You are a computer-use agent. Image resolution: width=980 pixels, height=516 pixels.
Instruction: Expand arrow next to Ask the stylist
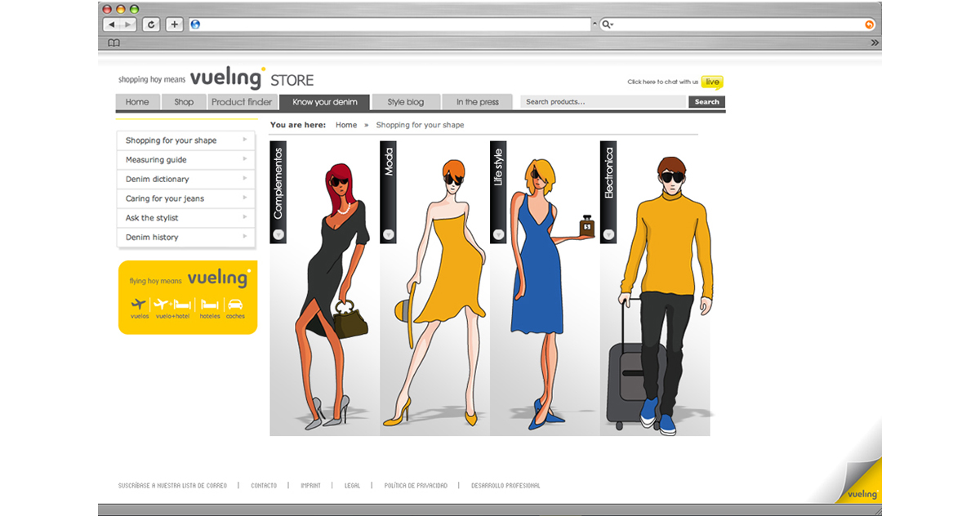tap(244, 217)
